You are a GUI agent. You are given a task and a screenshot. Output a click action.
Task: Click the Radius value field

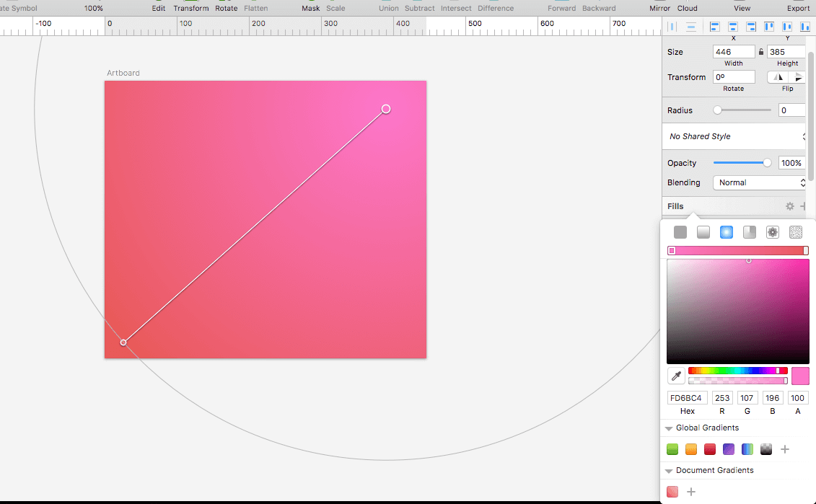click(793, 110)
